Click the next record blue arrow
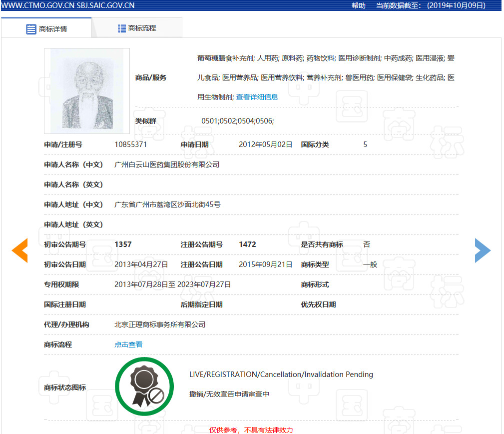The width and height of the screenshot is (504, 434). click(x=483, y=250)
